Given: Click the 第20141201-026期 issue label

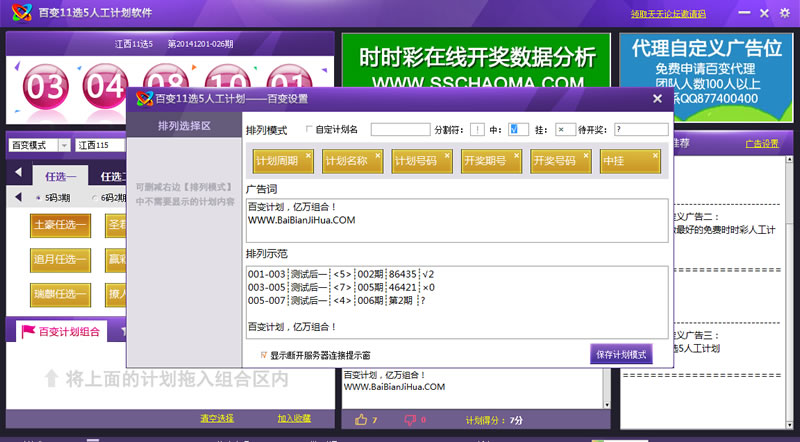Looking at the screenshot, I should 200,44.
